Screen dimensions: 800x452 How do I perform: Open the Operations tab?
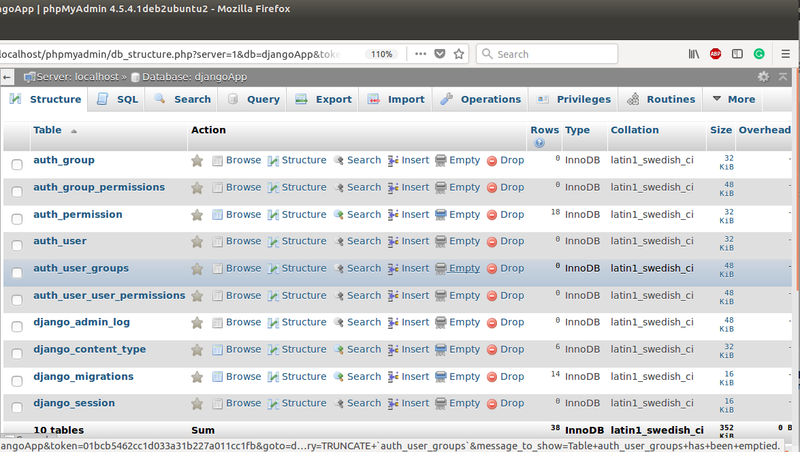click(481, 99)
